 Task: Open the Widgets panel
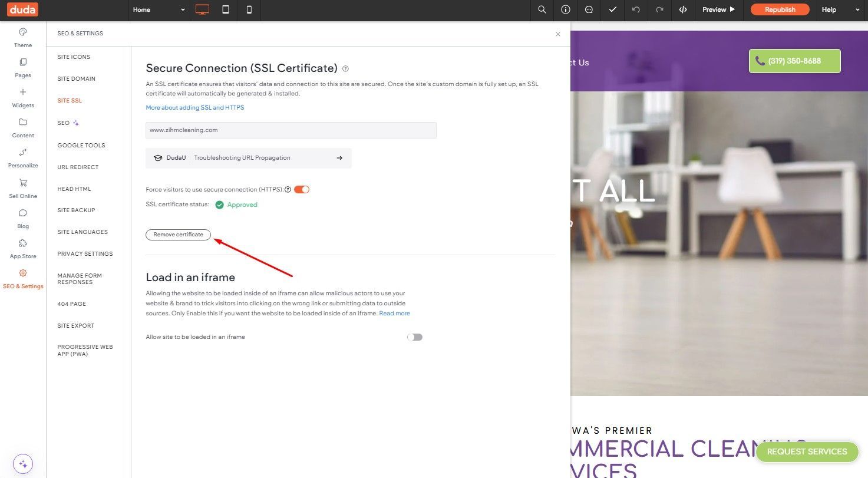point(23,98)
